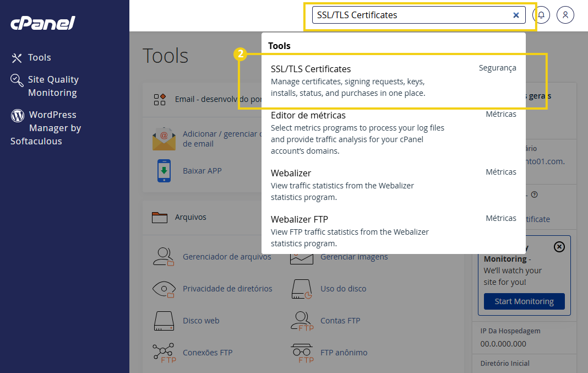Select SSL/TLS Certificates search result
Image resolution: width=588 pixels, height=373 pixels.
[393, 81]
